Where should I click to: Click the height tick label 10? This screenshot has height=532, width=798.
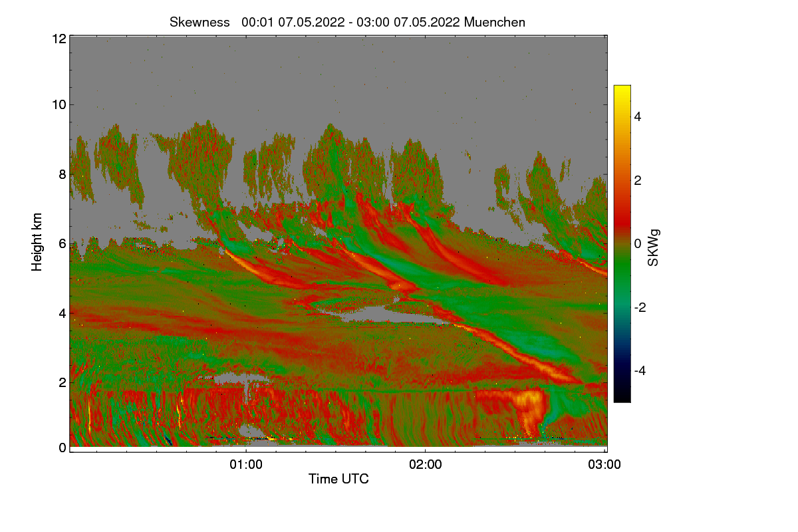59,104
